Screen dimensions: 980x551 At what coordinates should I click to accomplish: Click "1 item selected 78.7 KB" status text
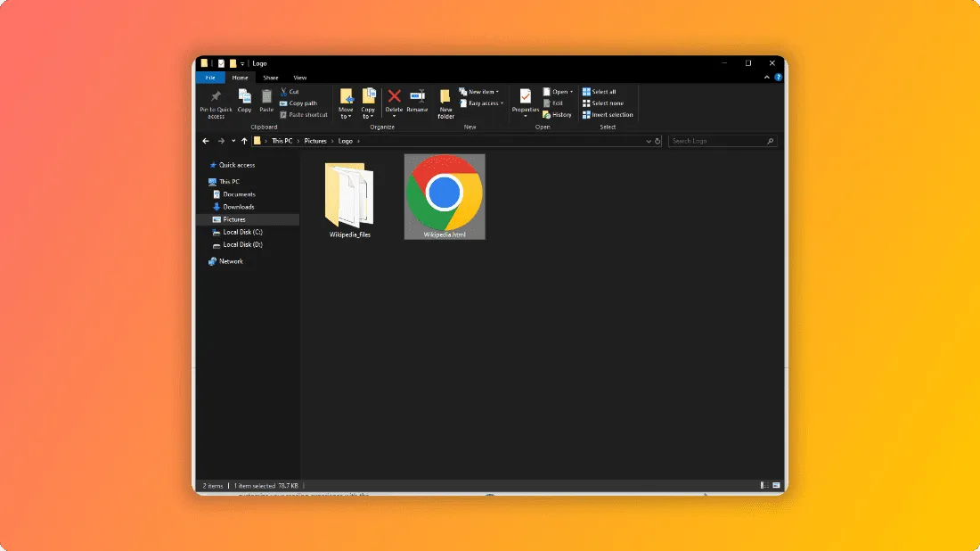266,486
